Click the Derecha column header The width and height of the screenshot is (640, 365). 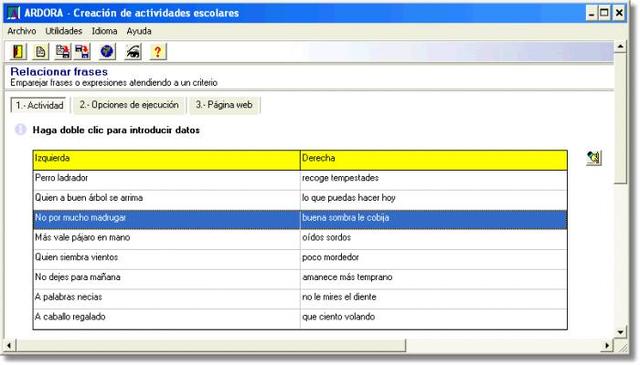[x=434, y=160]
